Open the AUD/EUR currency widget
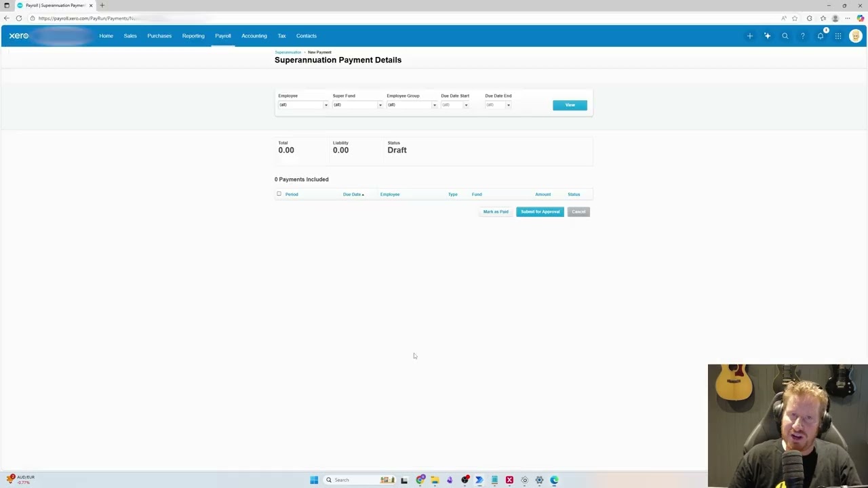This screenshot has height=488, width=868. pos(20,479)
